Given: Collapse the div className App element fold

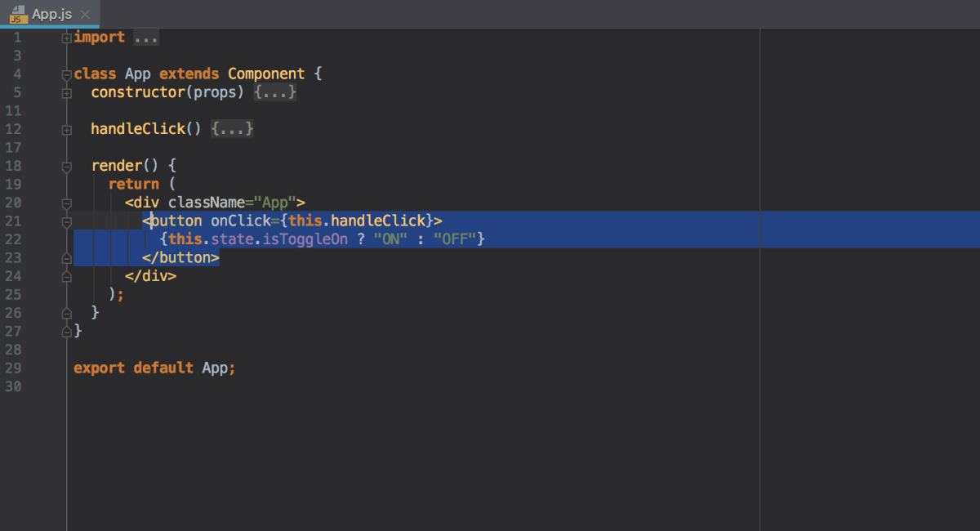Looking at the screenshot, I should 66,203.
